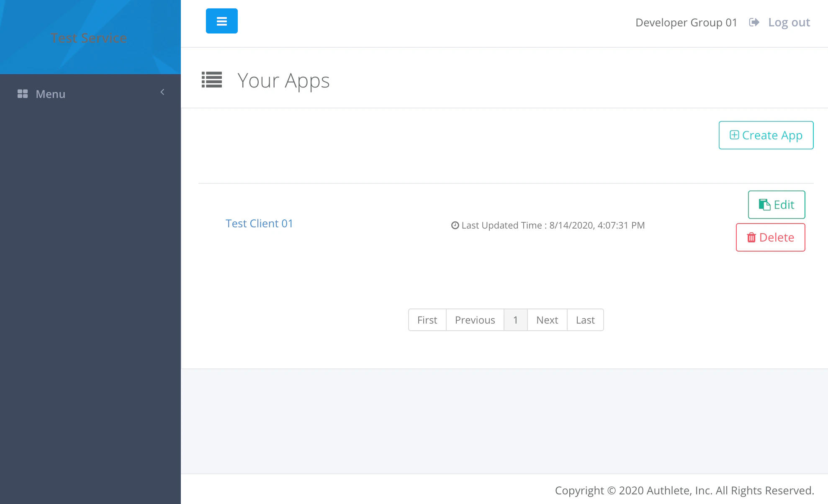The width and height of the screenshot is (828, 504).
Task: Collapse the sidebar using the left chevron
Action: pos(162,92)
